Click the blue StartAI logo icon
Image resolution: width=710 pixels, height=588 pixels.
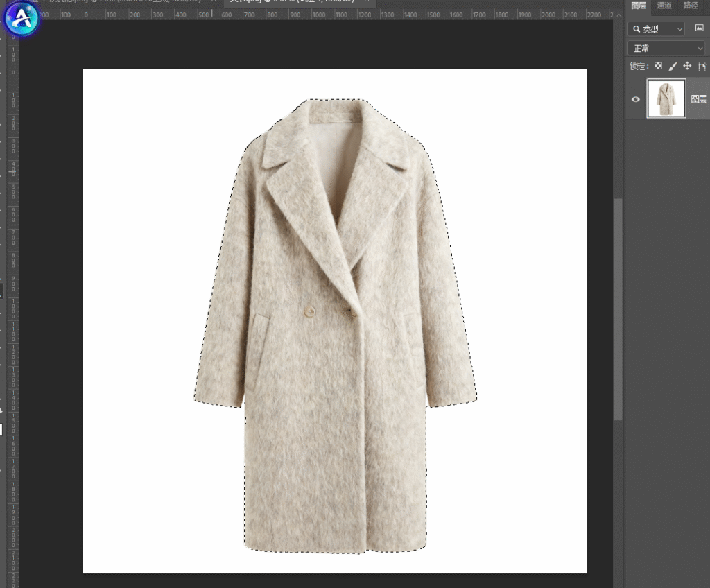21,17
